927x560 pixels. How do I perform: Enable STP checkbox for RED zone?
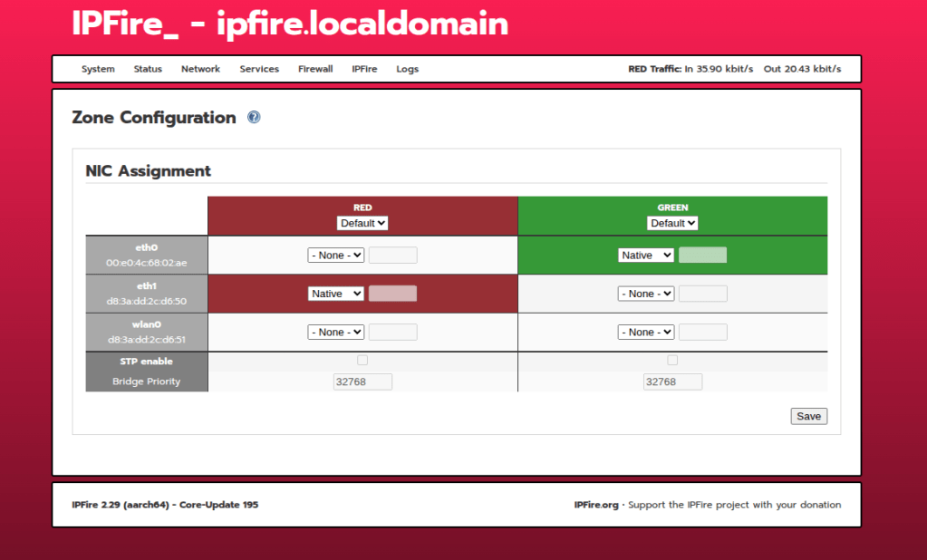tap(362, 361)
